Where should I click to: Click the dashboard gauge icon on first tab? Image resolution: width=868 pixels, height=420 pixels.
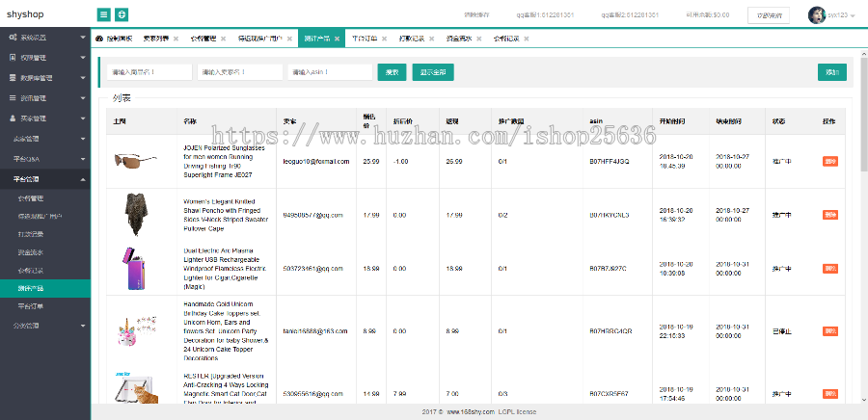(x=99, y=39)
